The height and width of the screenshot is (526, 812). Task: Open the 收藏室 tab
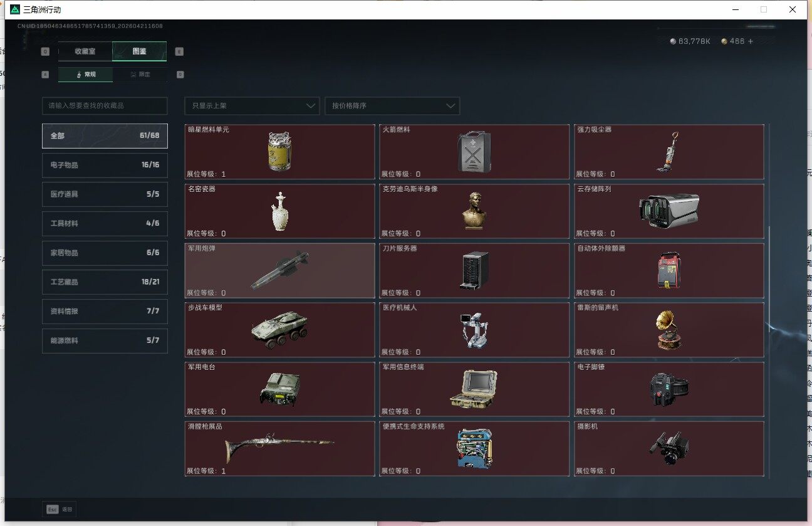(85, 51)
